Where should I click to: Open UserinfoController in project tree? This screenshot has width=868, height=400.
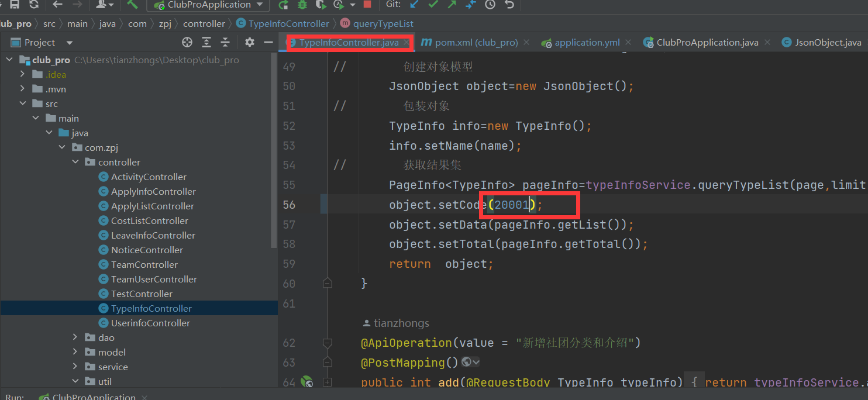point(150,323)
